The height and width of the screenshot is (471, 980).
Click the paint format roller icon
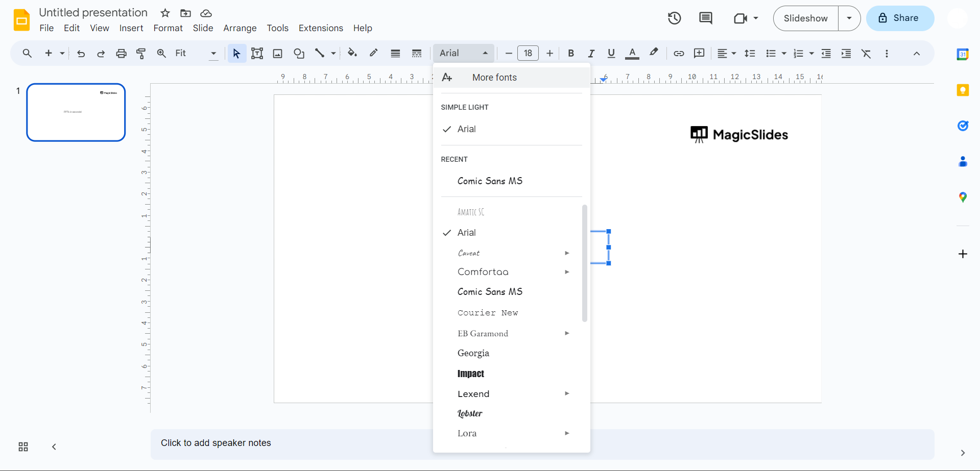point(141,53)
